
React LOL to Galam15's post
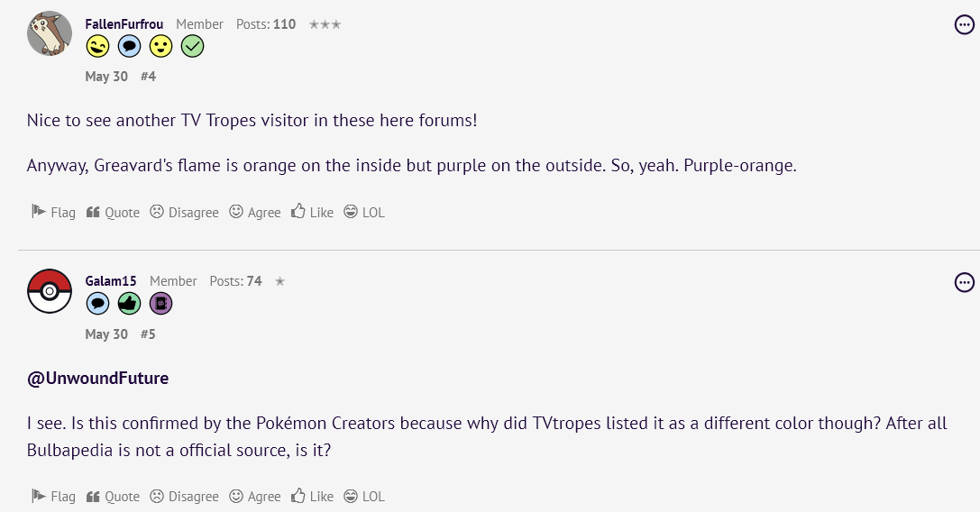364,496
